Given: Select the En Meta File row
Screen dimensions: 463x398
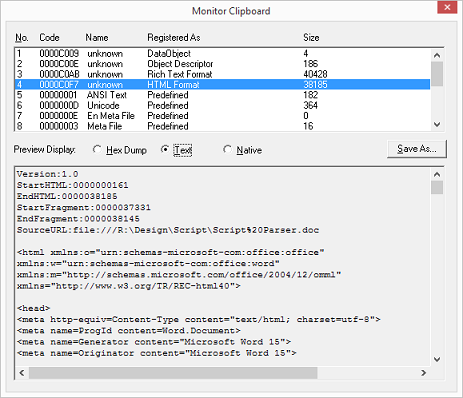Looking at the screenshot, I should (x=222, y=116).
